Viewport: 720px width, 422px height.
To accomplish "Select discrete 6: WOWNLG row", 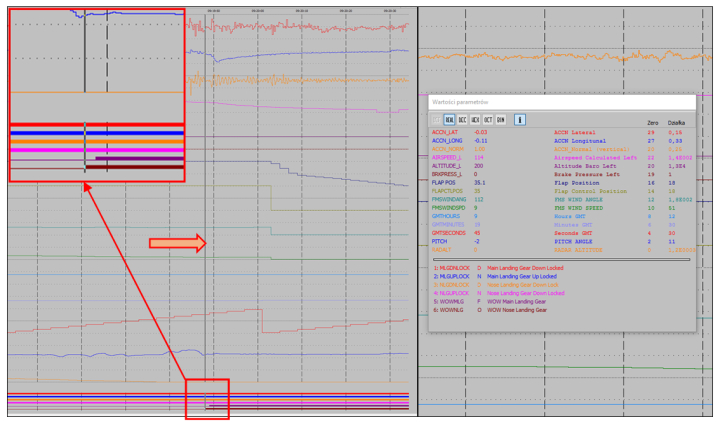I will point(490,310).
